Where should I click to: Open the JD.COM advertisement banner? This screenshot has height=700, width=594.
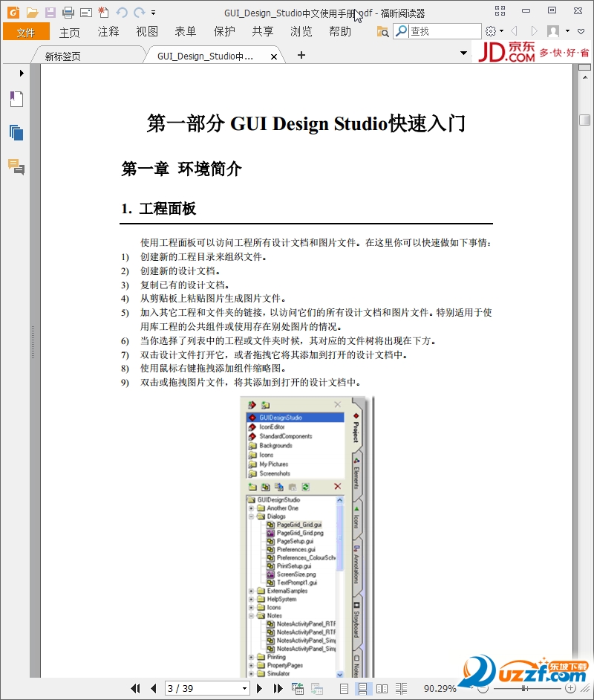[533, 52]
